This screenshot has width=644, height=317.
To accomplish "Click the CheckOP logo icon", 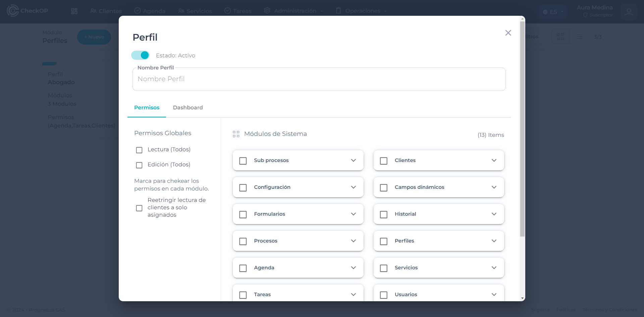I will [x=13, y=11].
